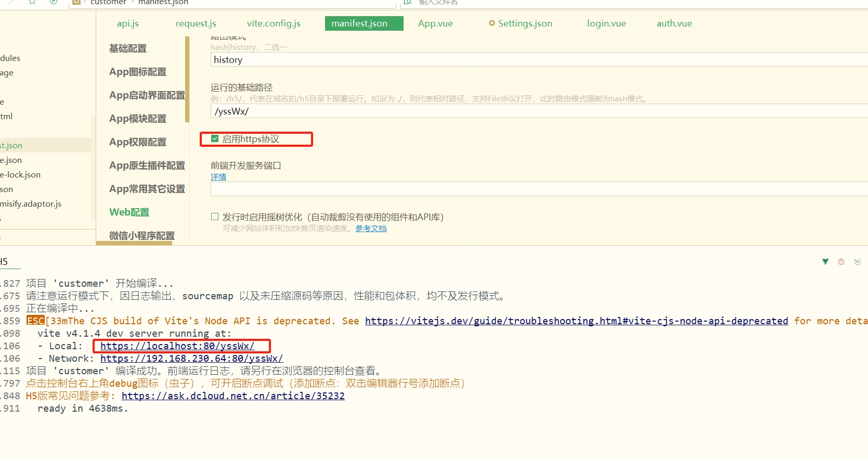
Task: Click the 运行的基础路径 label
Action: [241, 87]
